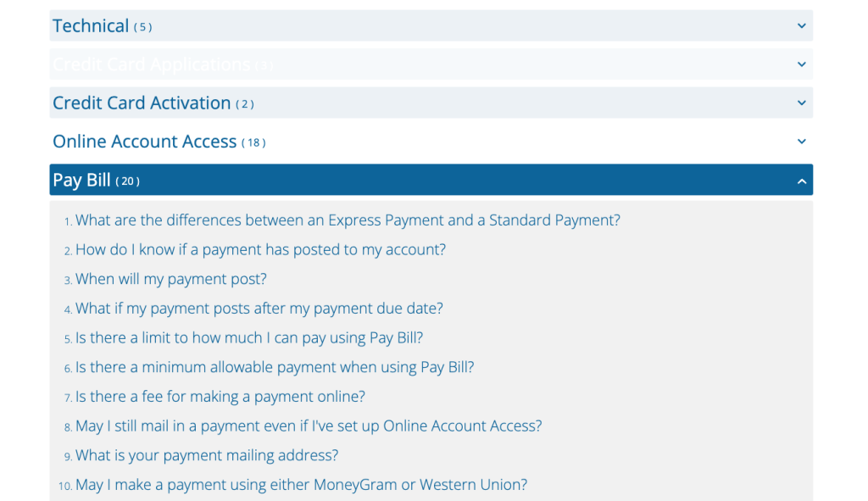Open the Online Account Access category
868x501 pixels.
(145, 141)
